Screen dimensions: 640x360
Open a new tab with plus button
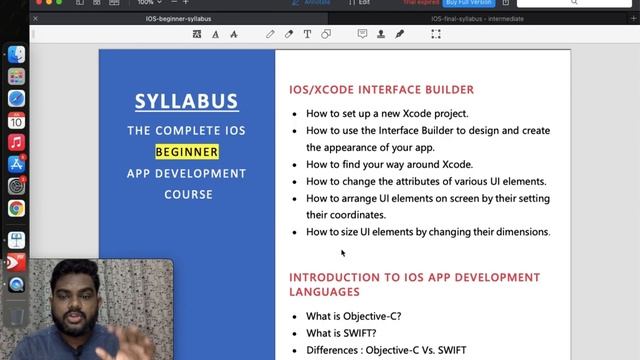tap(633, 19)
